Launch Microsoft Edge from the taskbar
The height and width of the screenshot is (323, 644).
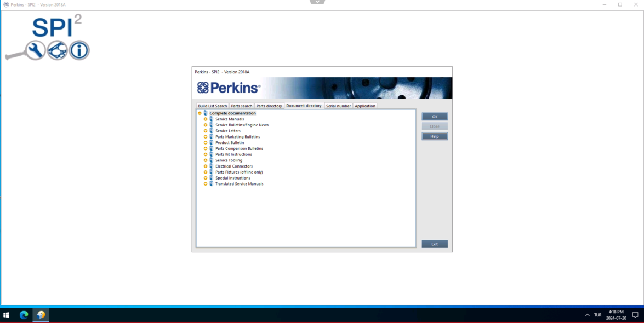tap(24, 315)
